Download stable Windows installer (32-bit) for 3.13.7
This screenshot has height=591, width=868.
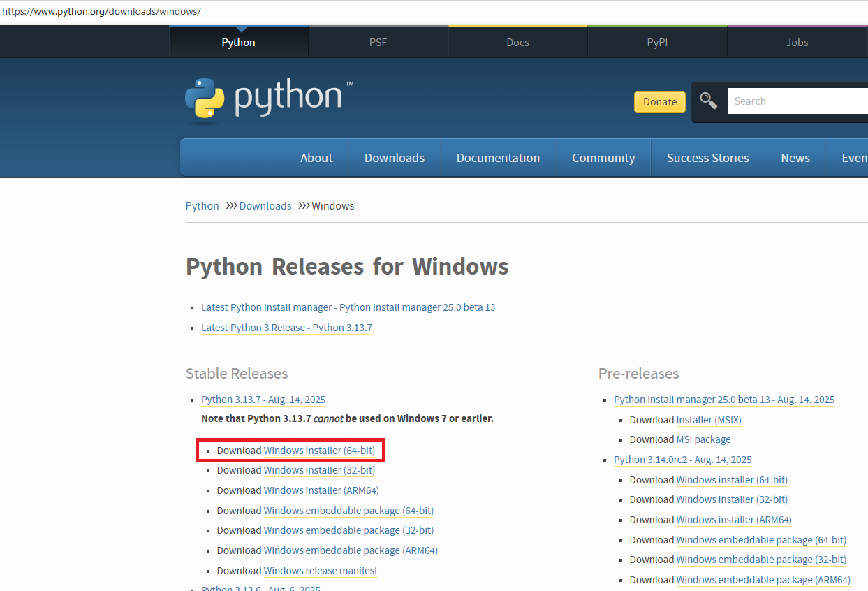[x=319, y=470]
